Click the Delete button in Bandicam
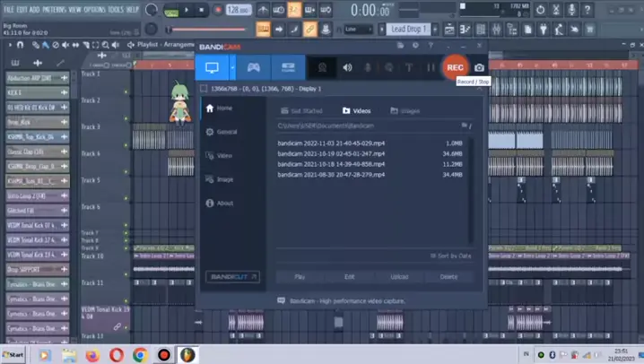 [x=448, y=277]
